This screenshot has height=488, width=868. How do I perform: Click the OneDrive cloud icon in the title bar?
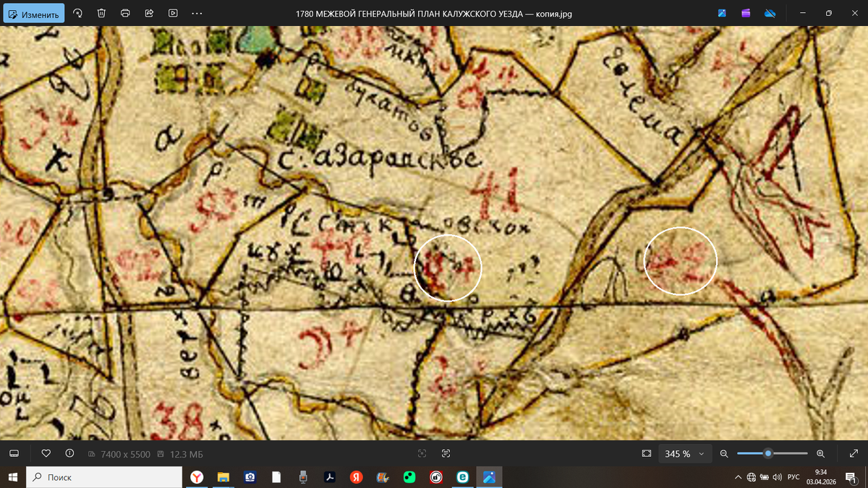click(770, 13)
